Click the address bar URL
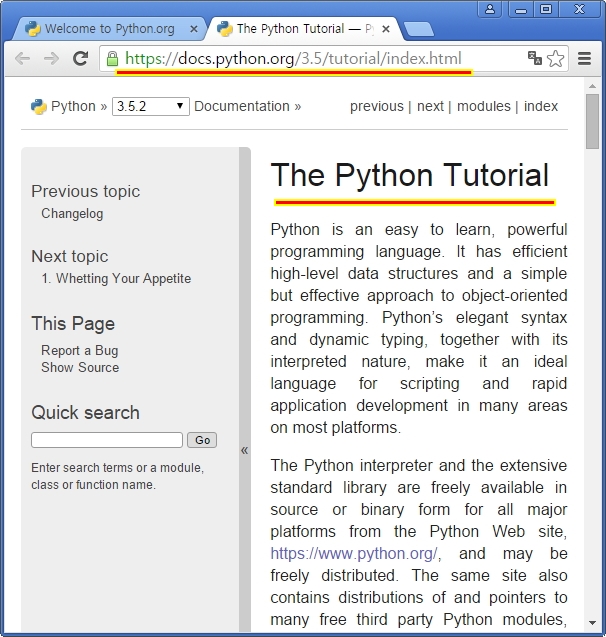Viewport: 606px width, 637px height. [x=293, y=59]
